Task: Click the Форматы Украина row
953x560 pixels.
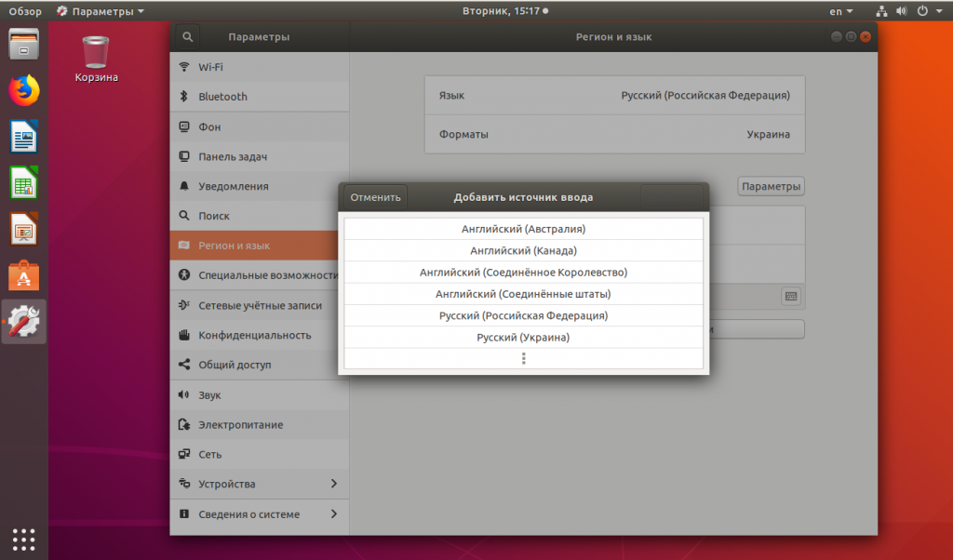Action: (614, 134)
